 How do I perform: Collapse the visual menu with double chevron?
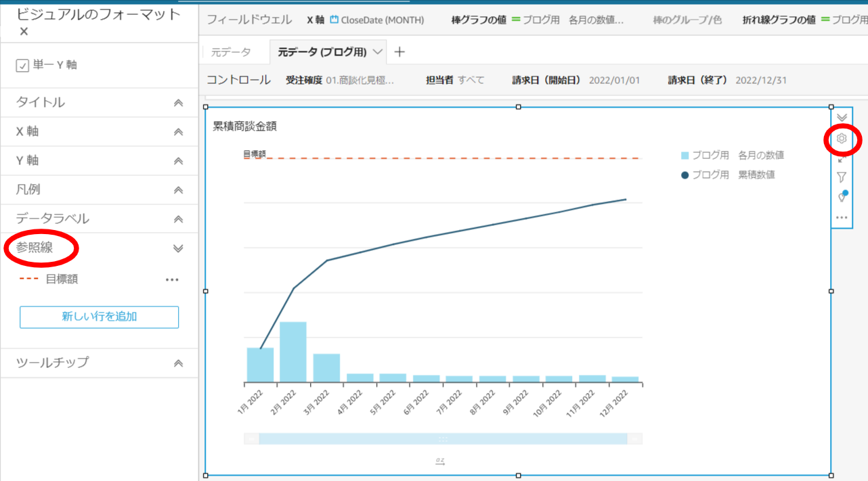tap(842, 118)
